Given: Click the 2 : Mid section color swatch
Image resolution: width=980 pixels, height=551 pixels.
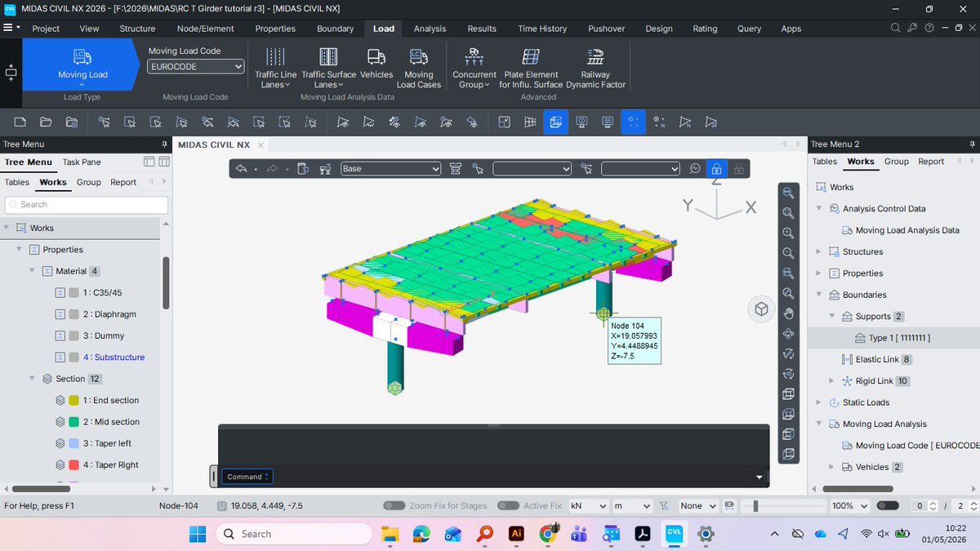Looking at the screenshot, I should (x=73, y=422).
